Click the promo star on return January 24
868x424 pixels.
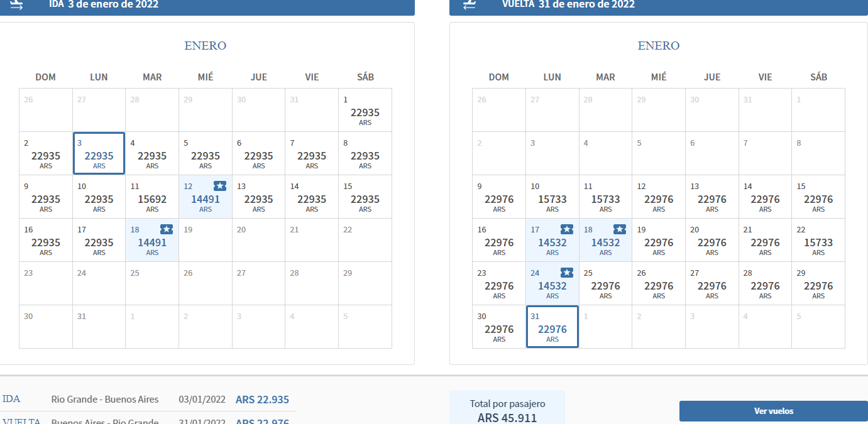tap(566, 273)
